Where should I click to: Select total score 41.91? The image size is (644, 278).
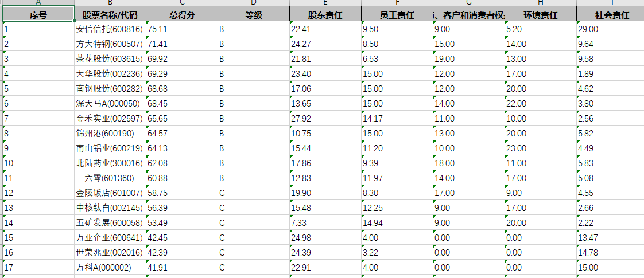[x=182, y=267]
